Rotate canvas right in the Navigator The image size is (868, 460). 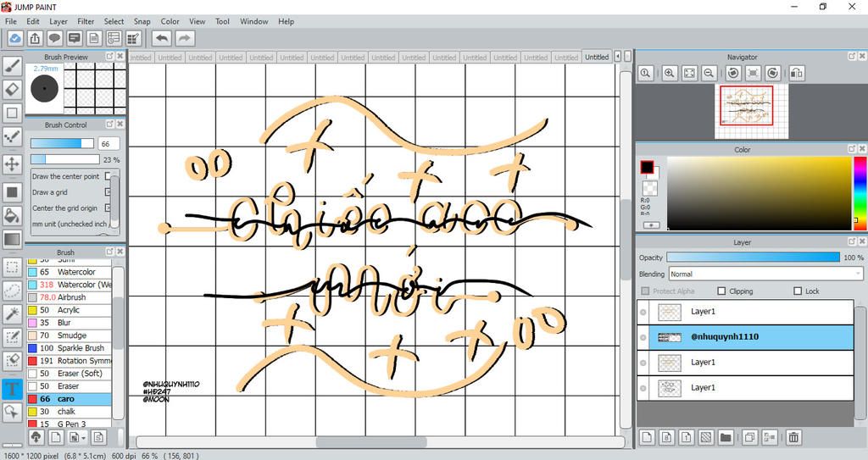point(773,73)
